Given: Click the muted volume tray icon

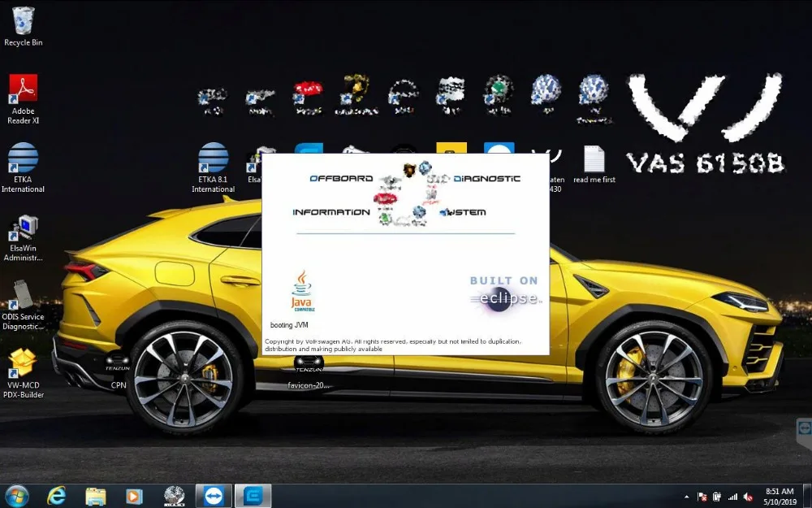Looking at the screenshot, I should click(749, 497).
